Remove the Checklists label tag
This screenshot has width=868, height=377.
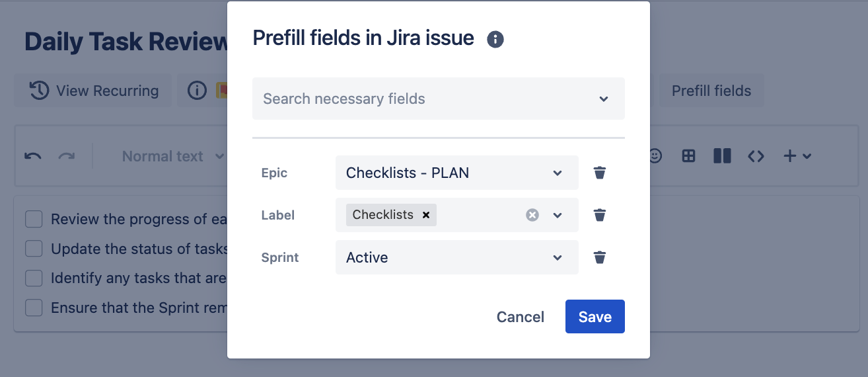[426, 215]
